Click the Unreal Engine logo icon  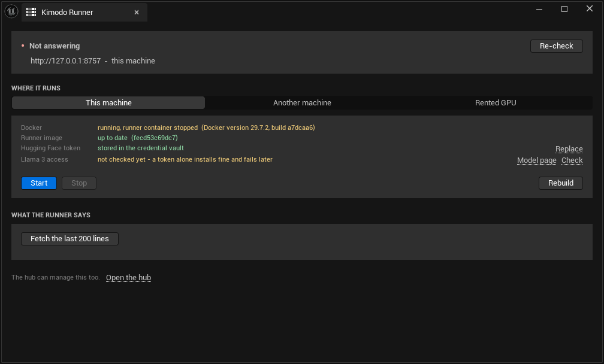click(x=11, y=11)
